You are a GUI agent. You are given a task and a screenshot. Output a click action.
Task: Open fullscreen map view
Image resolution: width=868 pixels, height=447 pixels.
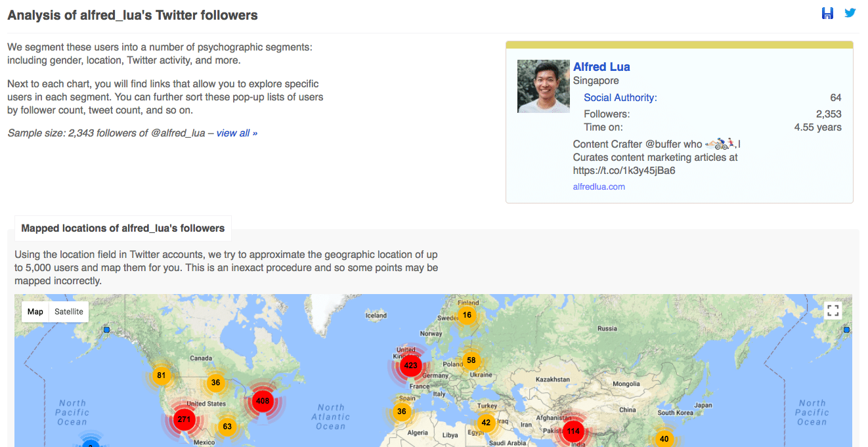[x=833, y=311]
